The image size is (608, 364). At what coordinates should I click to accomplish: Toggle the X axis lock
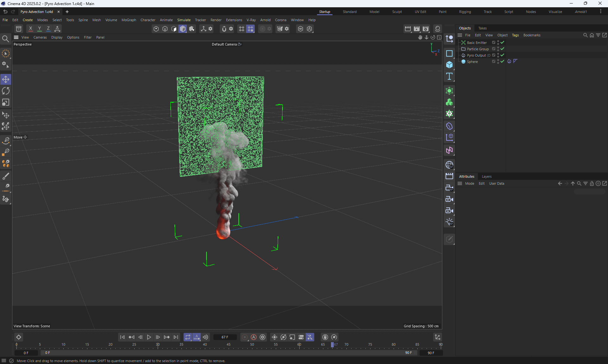coord(30,29)
